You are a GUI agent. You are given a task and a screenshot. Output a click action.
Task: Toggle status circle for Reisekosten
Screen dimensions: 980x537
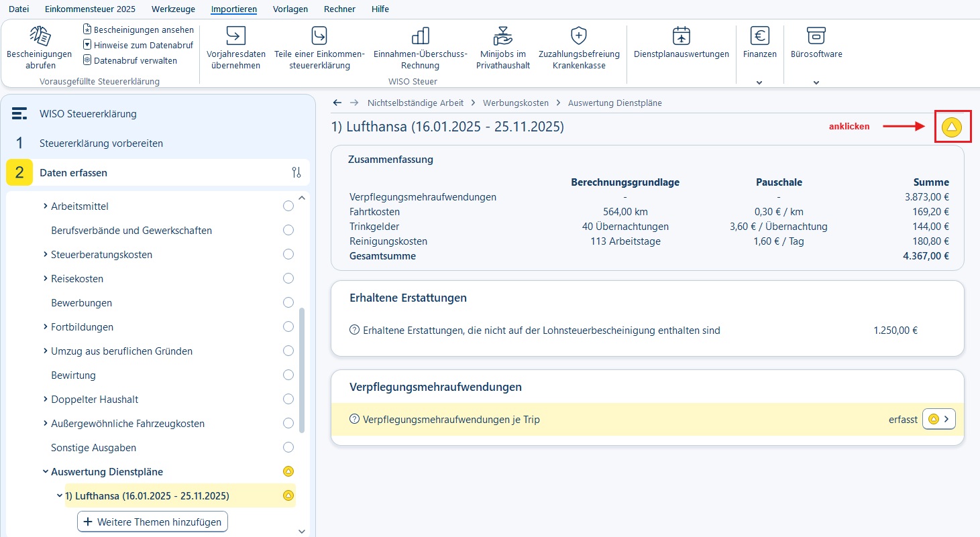[x=288, y=278]
